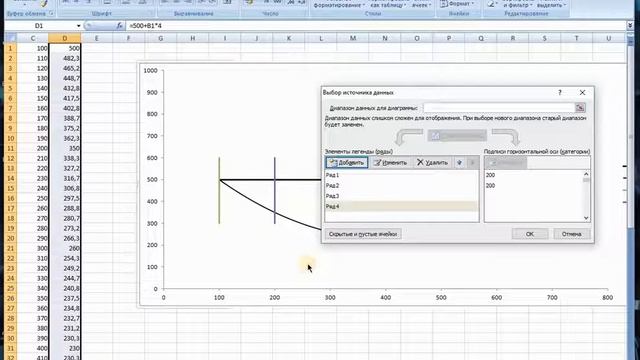Select the cell containing 448,7

tap(64, 78)
